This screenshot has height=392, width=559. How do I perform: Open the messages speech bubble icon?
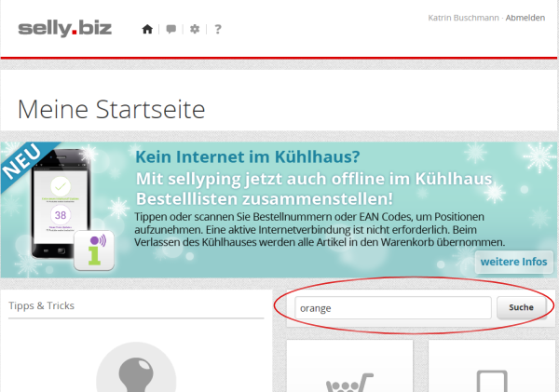171,29
